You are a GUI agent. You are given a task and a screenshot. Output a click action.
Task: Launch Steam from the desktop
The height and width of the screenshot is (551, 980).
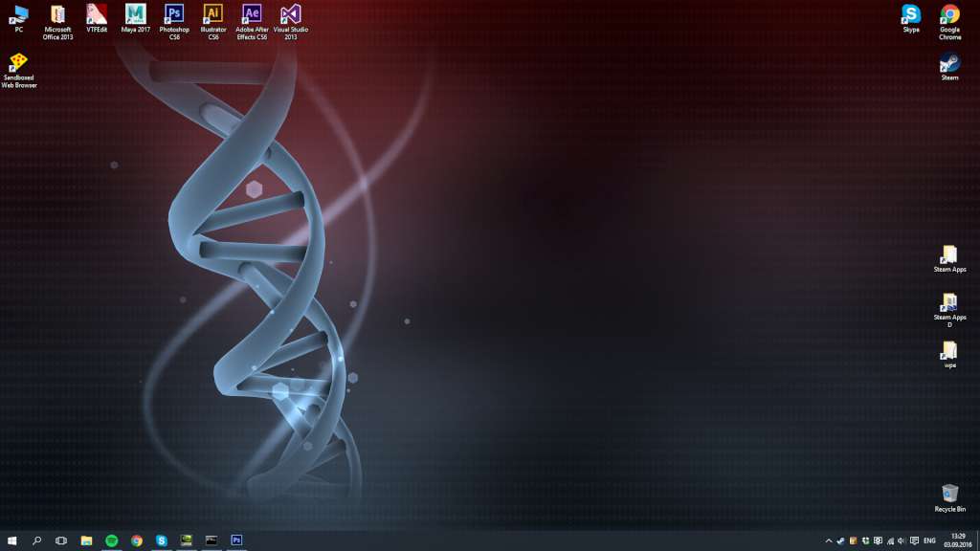click(949, 65)
